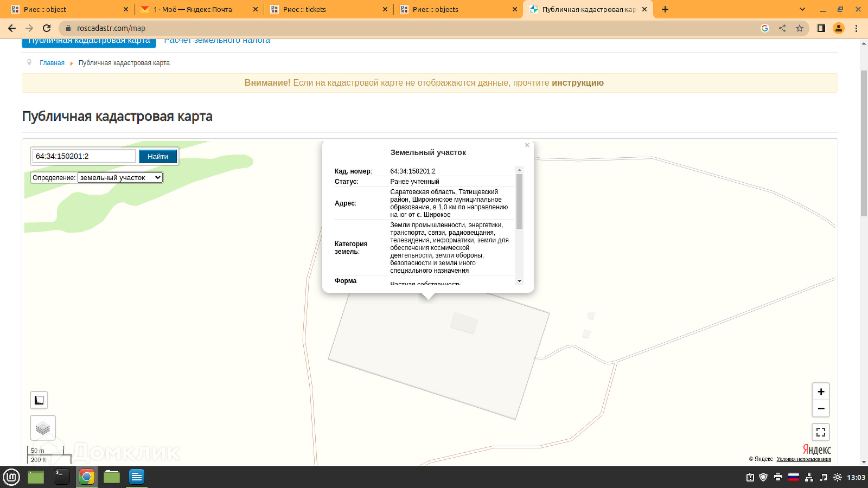The image size is (868, 488).
Task: Zoom in on the cadastral map
Action: pos(821,391)
